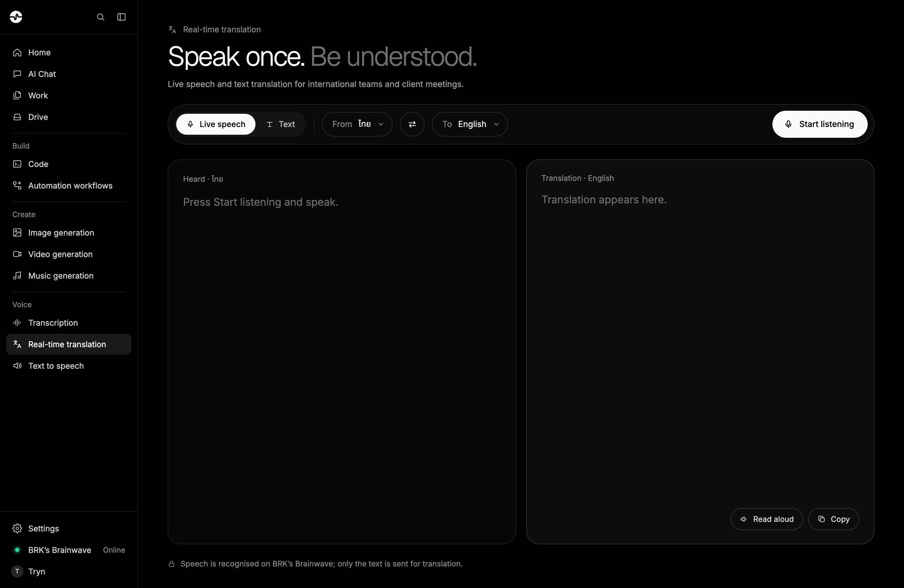904x588 pixels.
Task: Open Automation workflows page
Action: 69,185
